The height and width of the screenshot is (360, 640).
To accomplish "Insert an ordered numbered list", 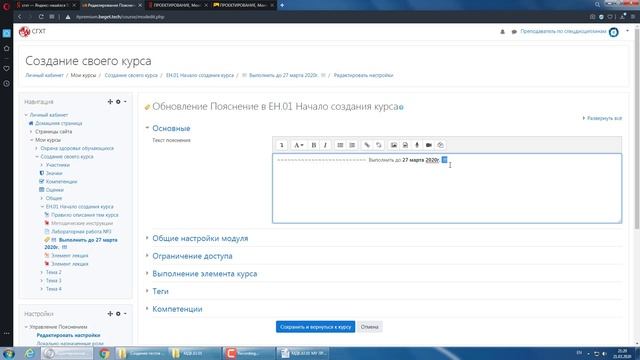I will (x=352, y=145).
